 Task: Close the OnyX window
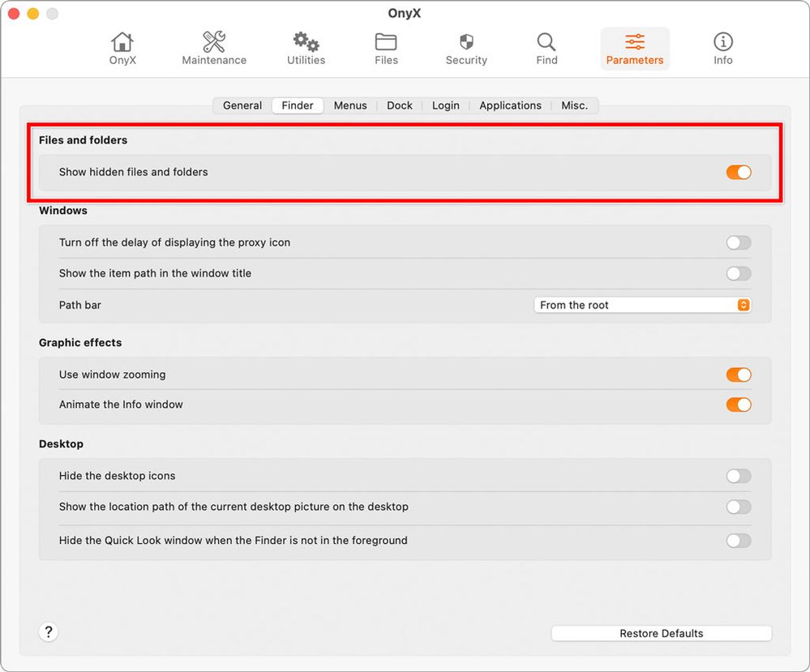(x=14, y=14)
